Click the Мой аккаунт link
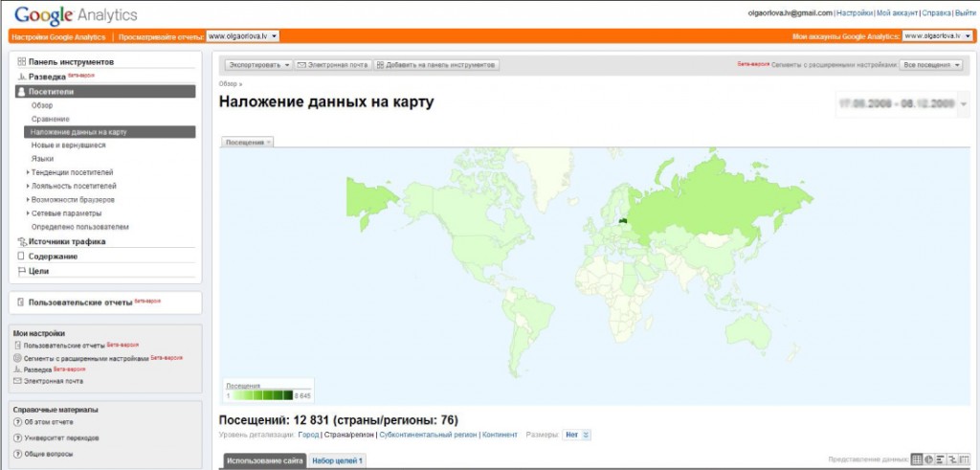 898,12
